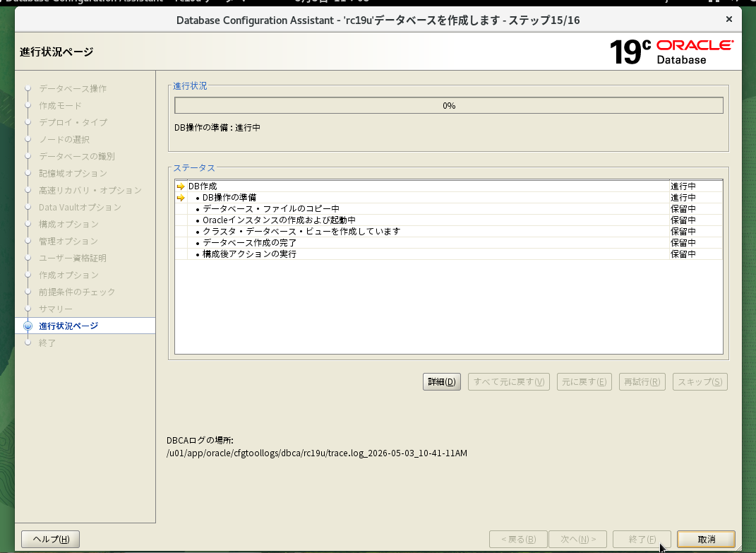Click the 戻る(B) back button

518,539
